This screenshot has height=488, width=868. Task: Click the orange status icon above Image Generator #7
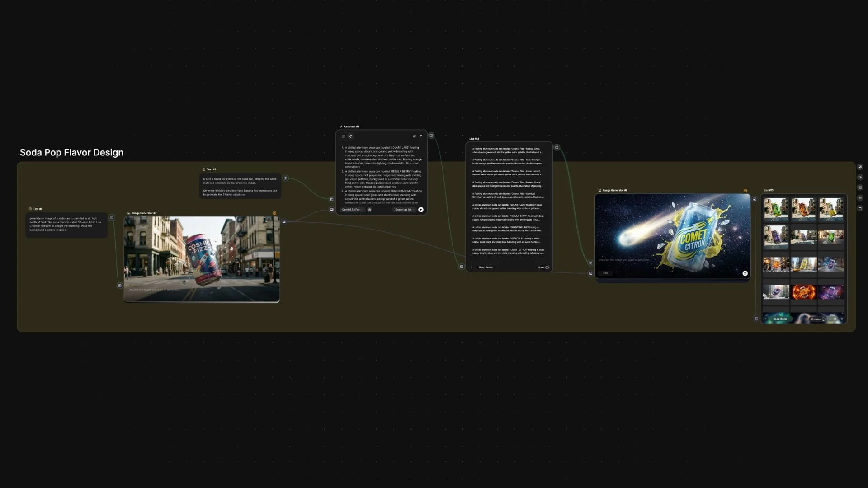(x=274, y=213)
